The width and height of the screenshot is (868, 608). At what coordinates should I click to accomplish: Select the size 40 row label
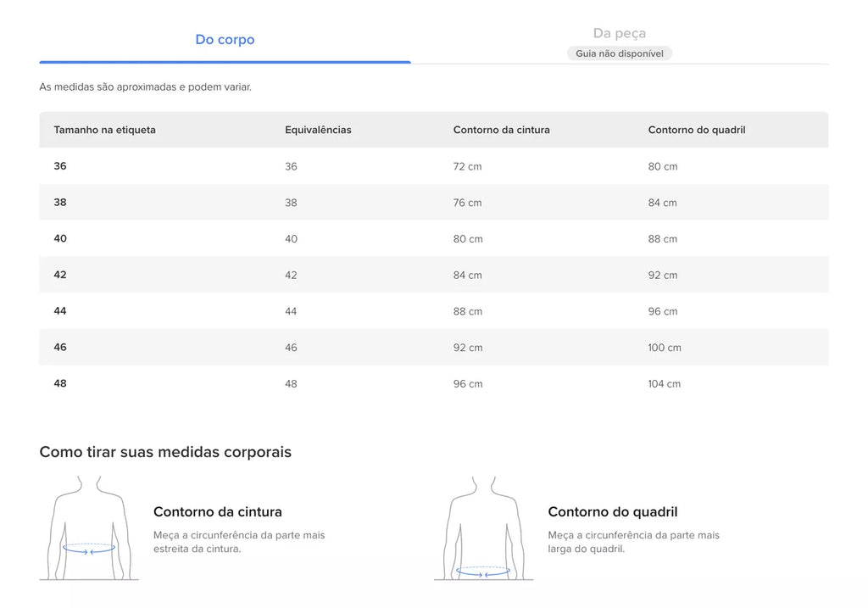[x=60, y=238]
